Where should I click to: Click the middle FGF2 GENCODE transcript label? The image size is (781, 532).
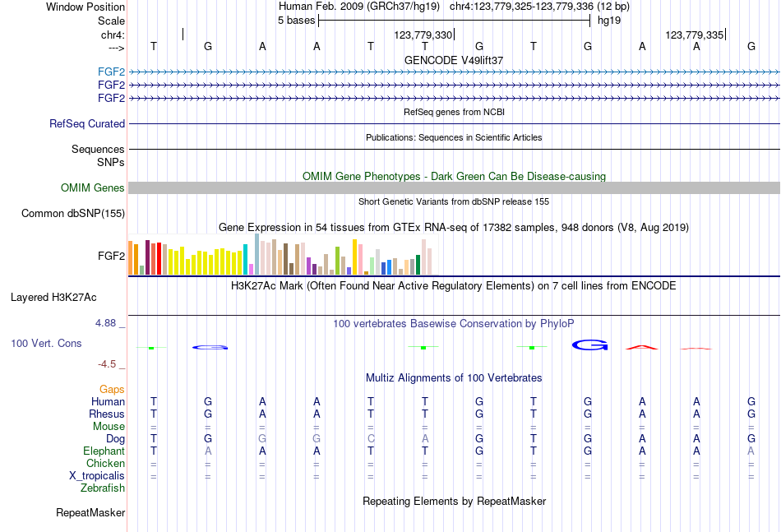[x=111, y=85]
